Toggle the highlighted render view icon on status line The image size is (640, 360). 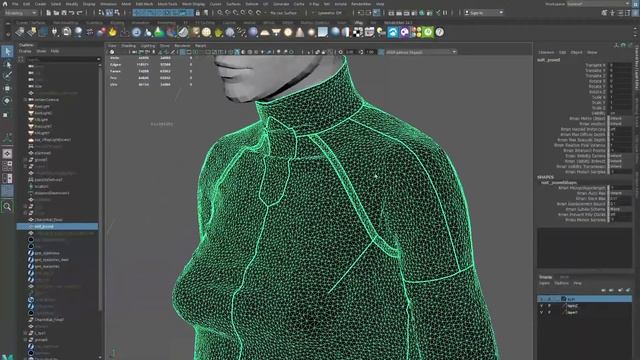pyautogui.click(x=377, y=13)
